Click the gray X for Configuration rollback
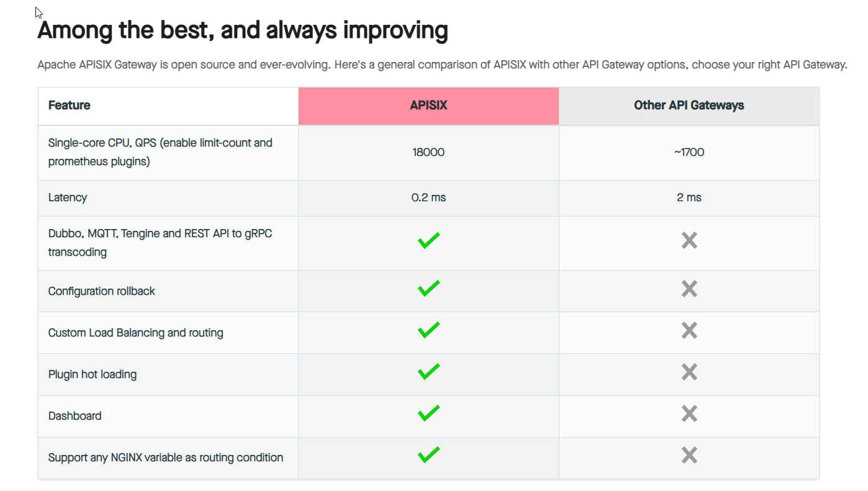Viewport: 868px width, 491px height. pos(689,289)
